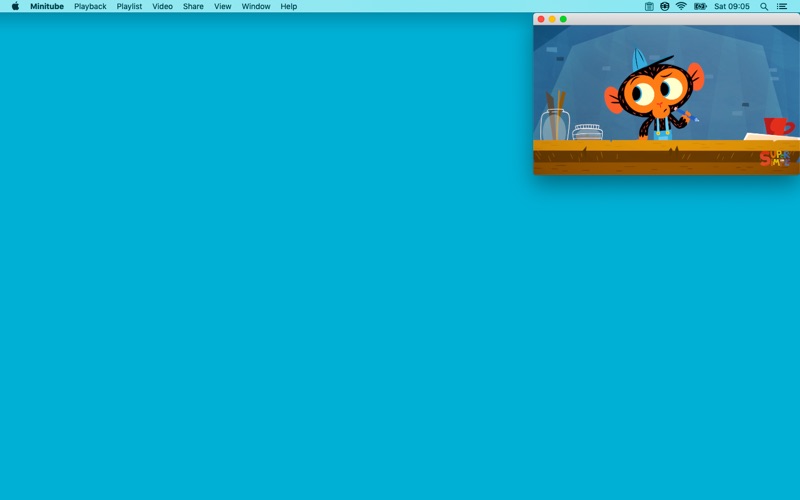Open the Apple menu
The height and width of the screenshot is (500, 800).
(x=15, y=6)
